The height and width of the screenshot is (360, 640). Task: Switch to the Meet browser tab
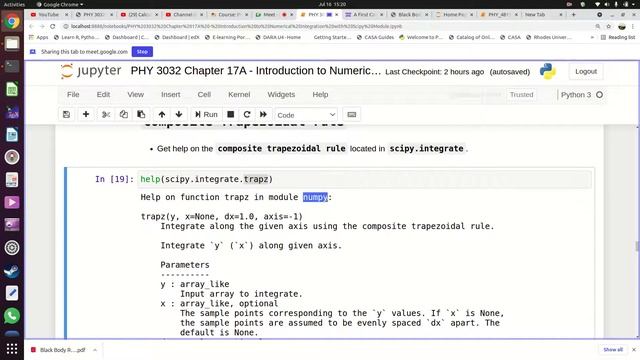click(x=269, y=14)
